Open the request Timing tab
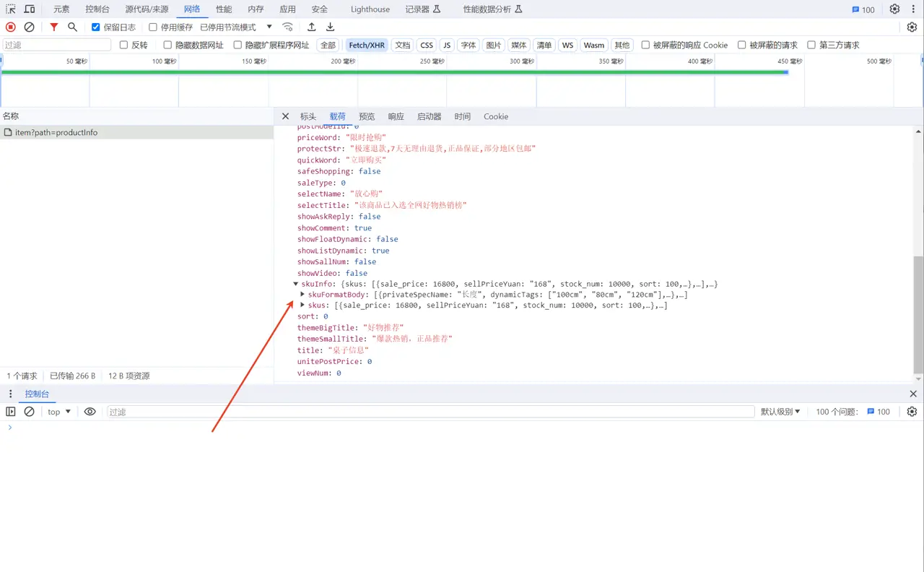 click(x=463, y=116)
